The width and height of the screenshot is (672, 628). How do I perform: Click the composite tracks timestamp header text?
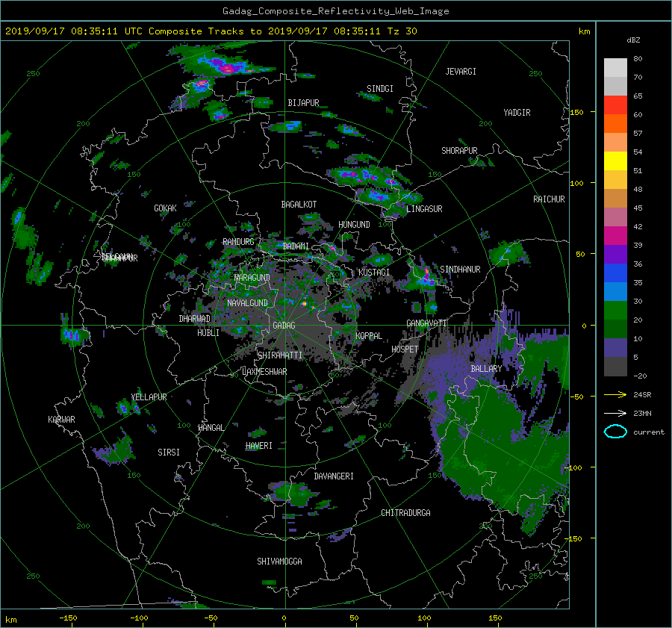pyautogui.click(x=211, y=31)
